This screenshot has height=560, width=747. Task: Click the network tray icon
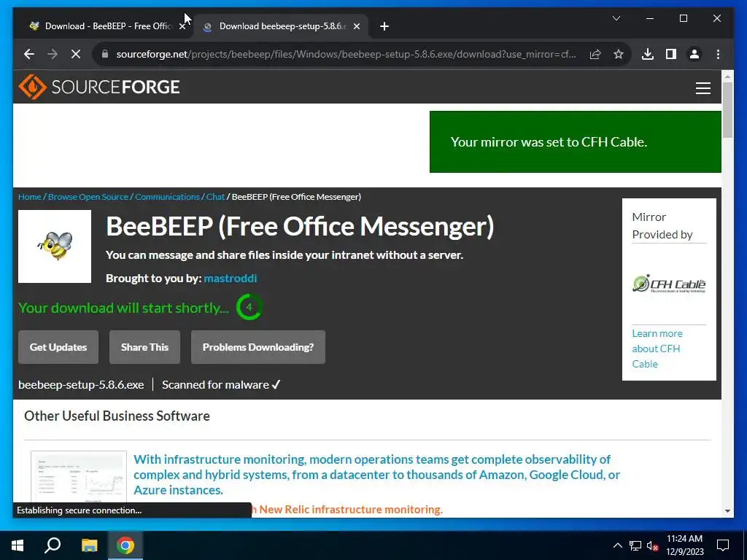pos(635,545)
